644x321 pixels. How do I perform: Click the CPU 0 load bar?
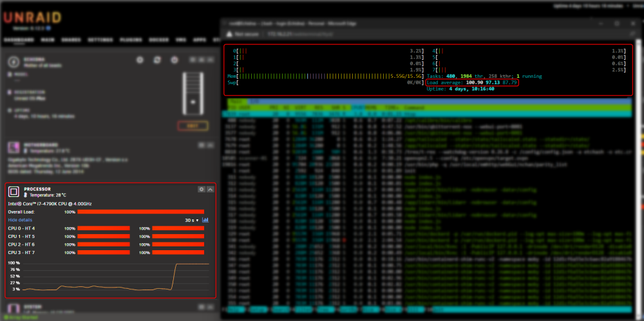[104, 228]
